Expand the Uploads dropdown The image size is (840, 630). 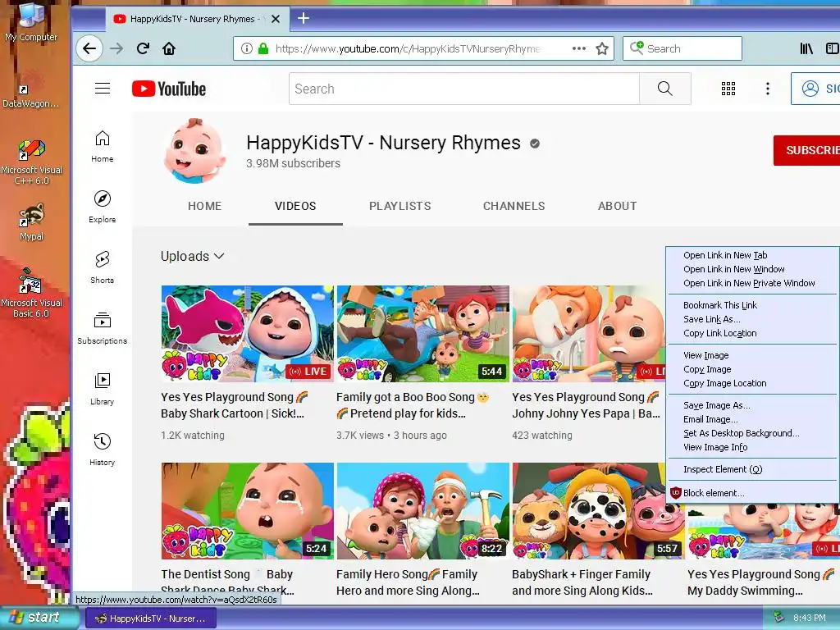pyautogui.click(x=192, y=256)
